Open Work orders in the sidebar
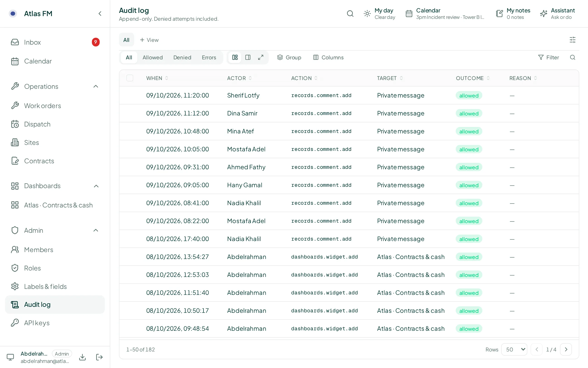The image size is (588, 368). (55, 106)
